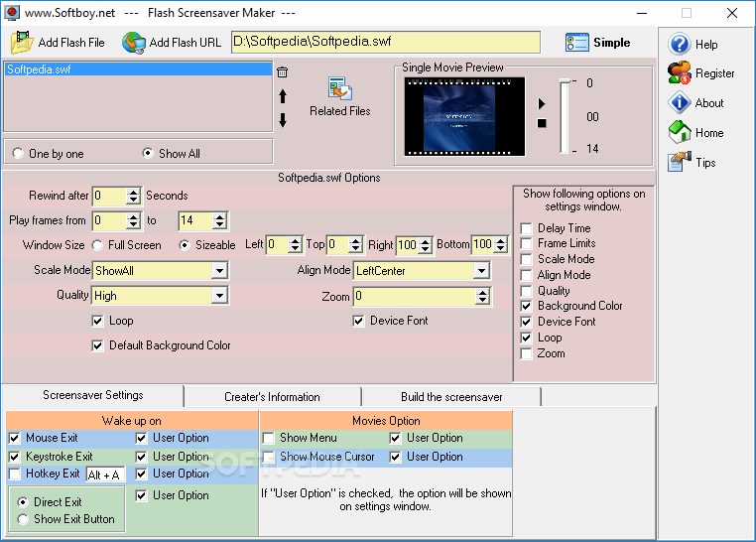Click the Bottom position stepper

point(501,245)
